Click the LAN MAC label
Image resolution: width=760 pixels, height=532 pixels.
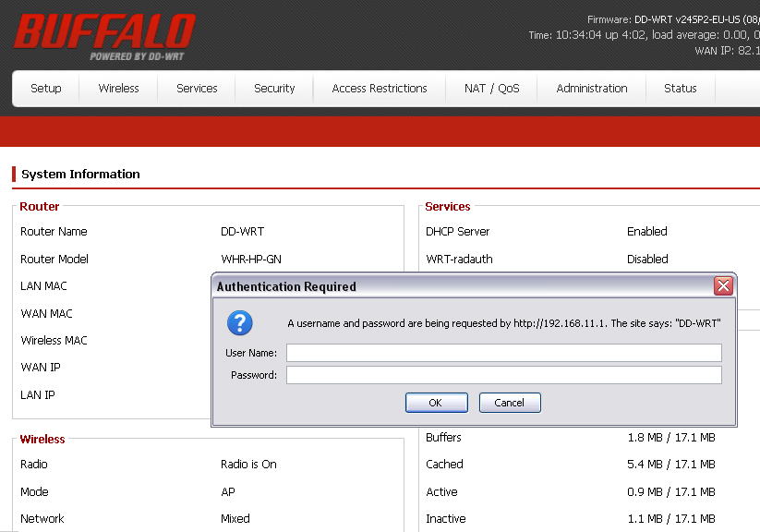(43, 286)
